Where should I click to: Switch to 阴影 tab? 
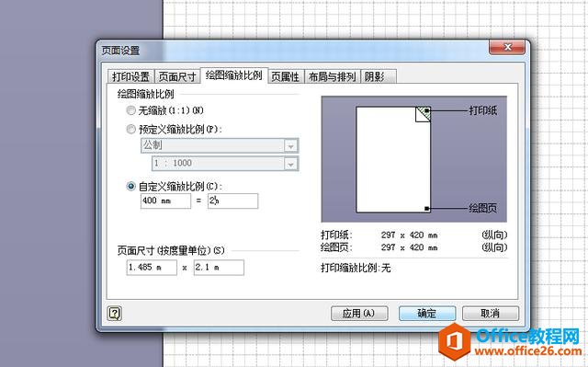[378, 76]
